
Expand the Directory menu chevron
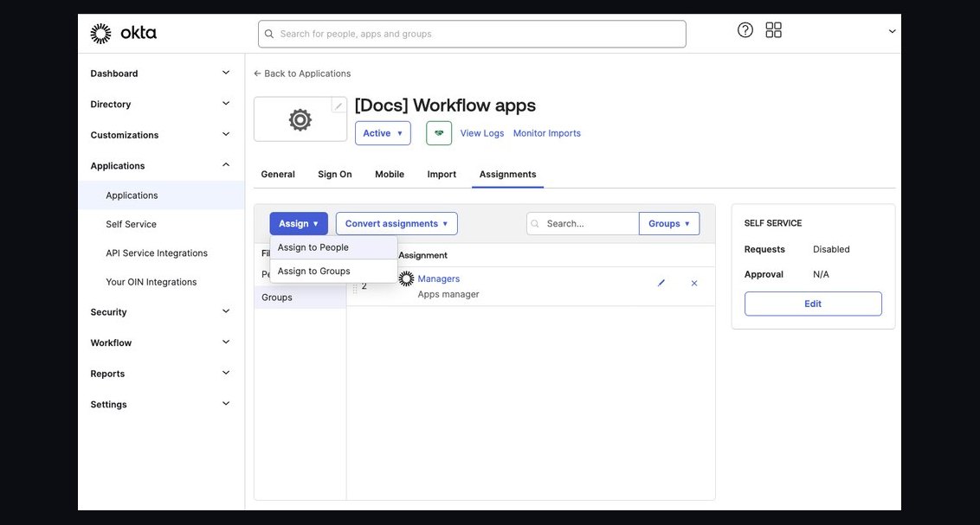(226, 104)
